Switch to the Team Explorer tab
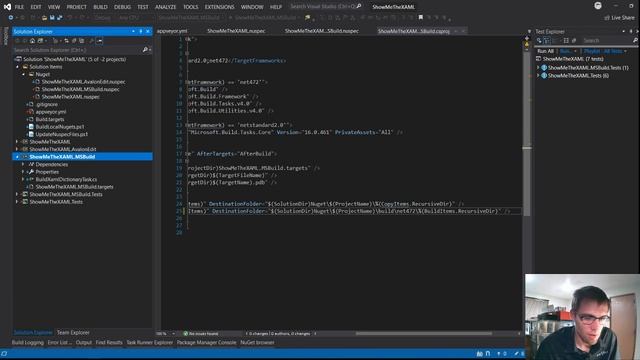The width and height of the screenshot is (640, 360). click(x=73, y=332)
